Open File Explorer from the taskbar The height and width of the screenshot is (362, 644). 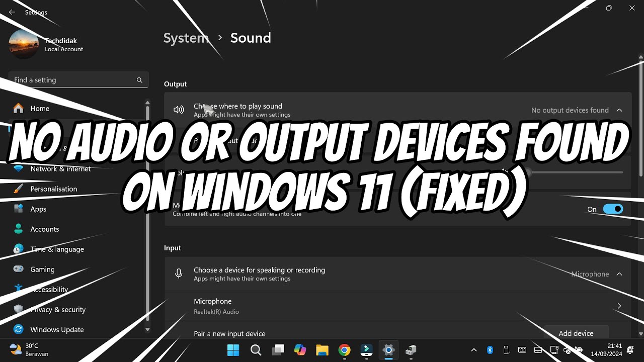322,350
